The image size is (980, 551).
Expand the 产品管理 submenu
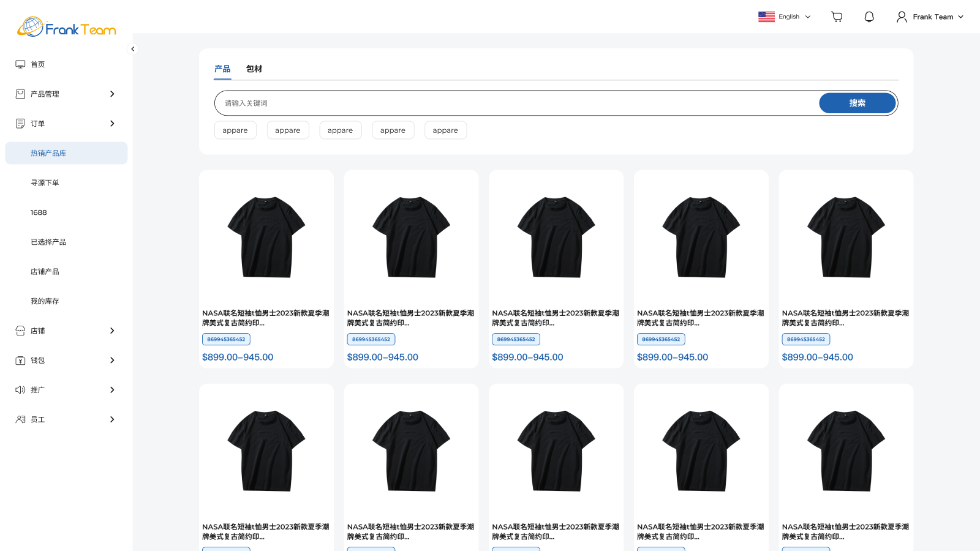(112, 94)
